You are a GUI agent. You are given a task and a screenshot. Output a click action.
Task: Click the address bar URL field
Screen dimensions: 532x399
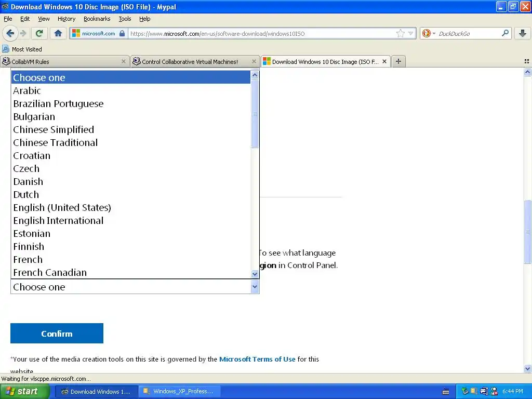point(261,33)
